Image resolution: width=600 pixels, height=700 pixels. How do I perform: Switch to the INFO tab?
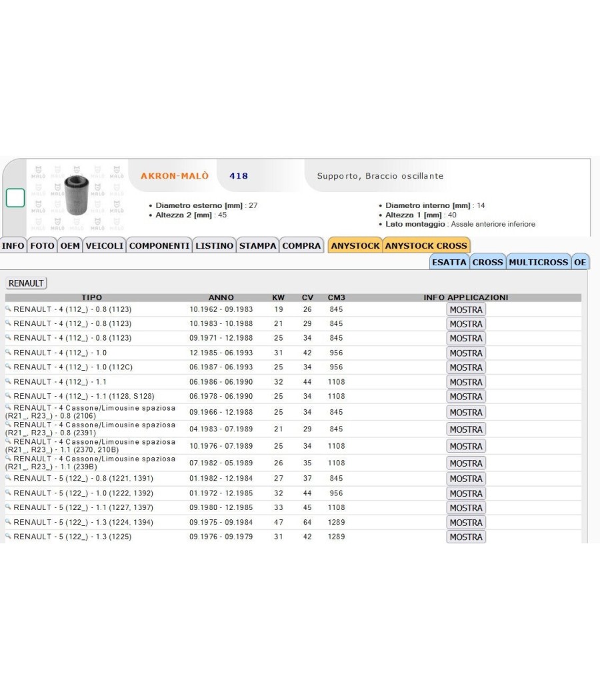click(13, 245)
